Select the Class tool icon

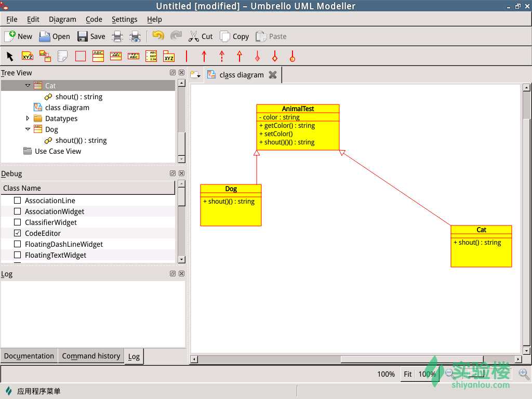(x=98, y=56)
